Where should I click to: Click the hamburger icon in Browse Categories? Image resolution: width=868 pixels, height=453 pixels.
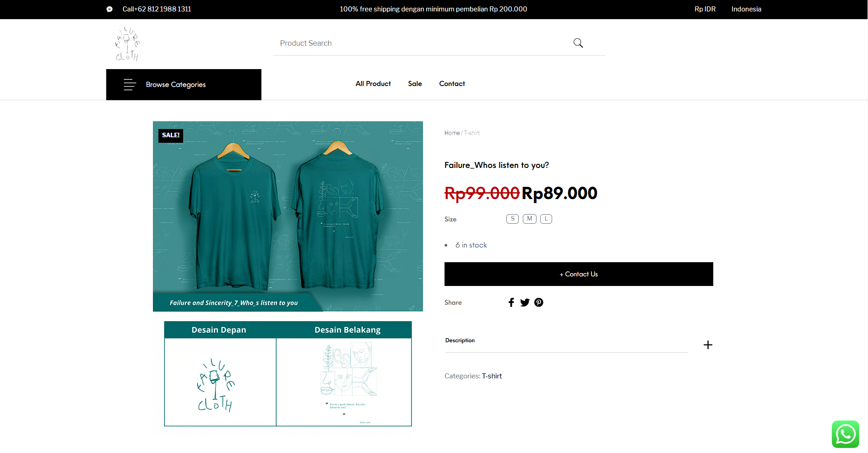point(130,85)
